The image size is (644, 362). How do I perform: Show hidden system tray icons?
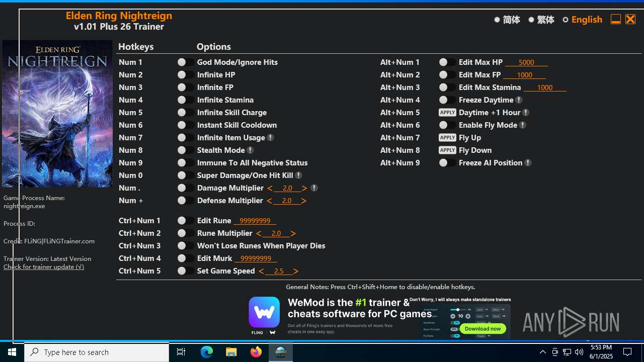(542, 352)
